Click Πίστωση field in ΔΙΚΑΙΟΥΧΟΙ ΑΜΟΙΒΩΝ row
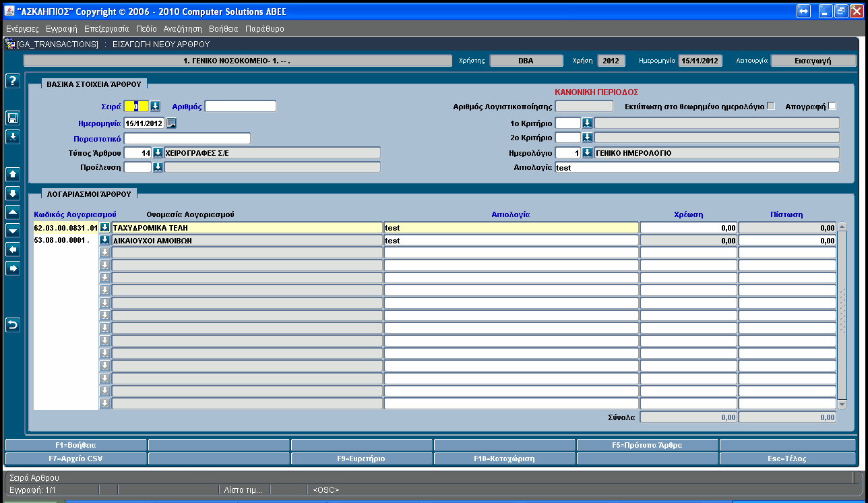Image resolution: width=868 pixels, height=503 pixels. click(x=787, y=241)
